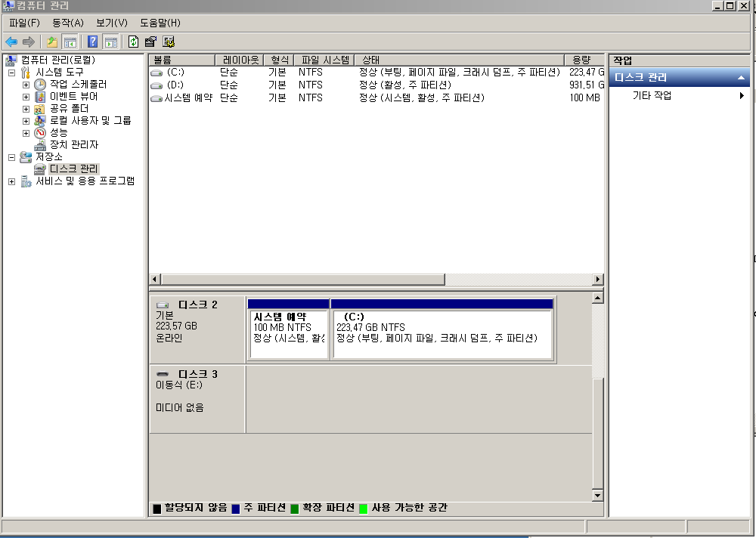Click the blue 주 파티션 legend swatch

(x=235, y=509)
